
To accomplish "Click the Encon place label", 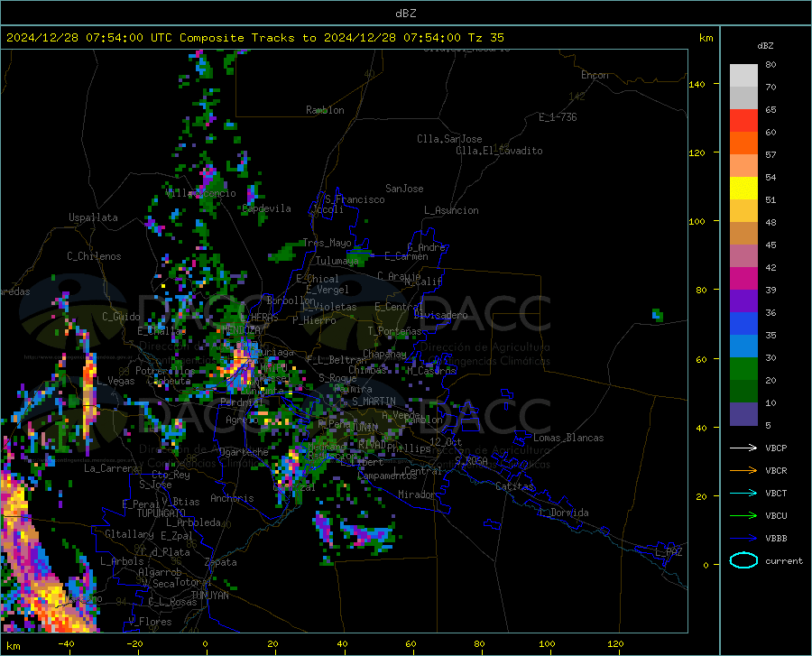I will click(x=595, y=75).
